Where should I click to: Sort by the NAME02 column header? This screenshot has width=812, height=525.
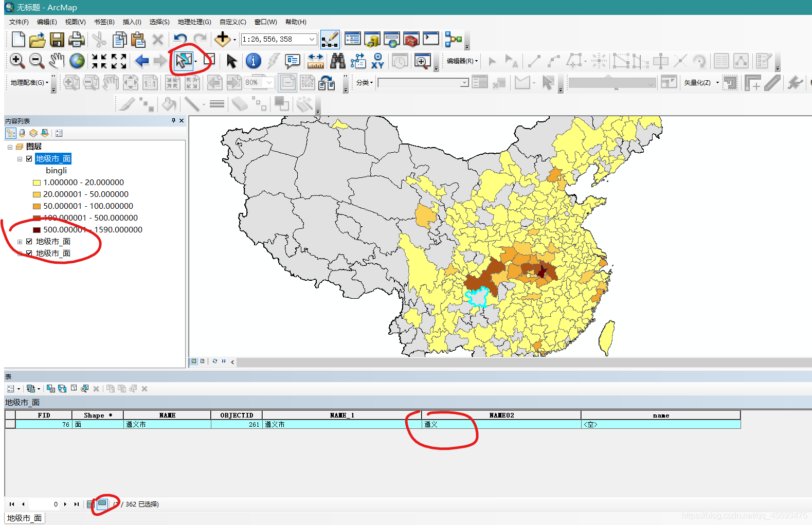(501, 415)
